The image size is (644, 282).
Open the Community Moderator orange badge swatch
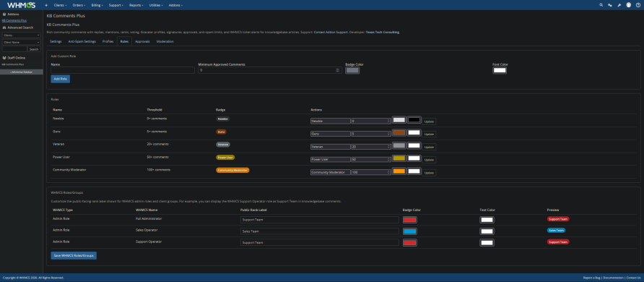click(399, 171)
